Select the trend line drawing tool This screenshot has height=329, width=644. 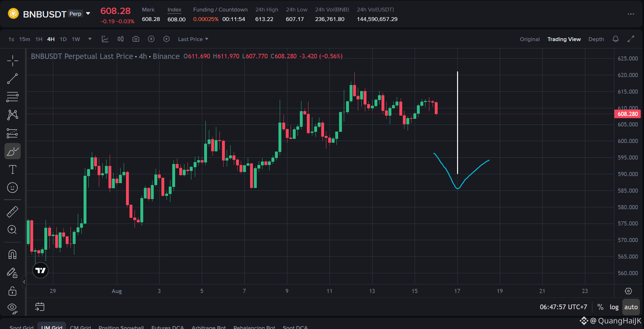[12, 79]
